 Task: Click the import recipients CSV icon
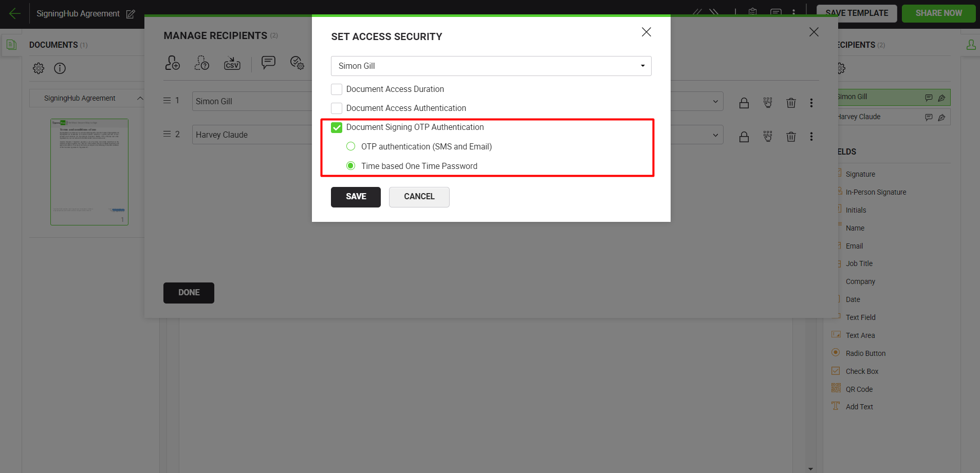pos(232,63)
